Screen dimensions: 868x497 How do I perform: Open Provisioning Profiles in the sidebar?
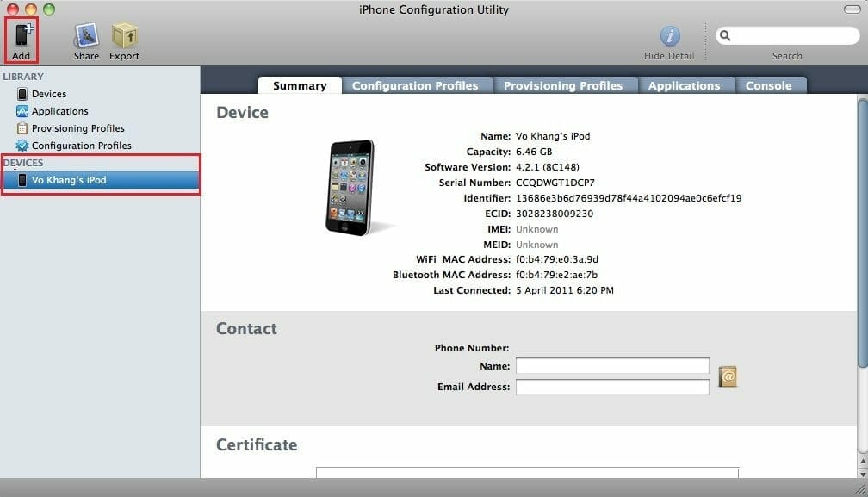click(x=77, y=128)
